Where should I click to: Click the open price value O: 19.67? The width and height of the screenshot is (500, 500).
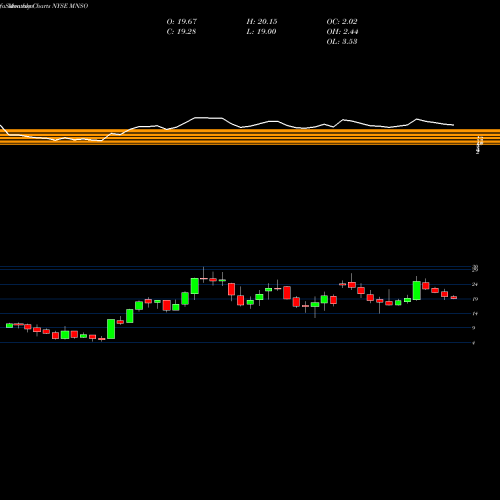(182, 22)
